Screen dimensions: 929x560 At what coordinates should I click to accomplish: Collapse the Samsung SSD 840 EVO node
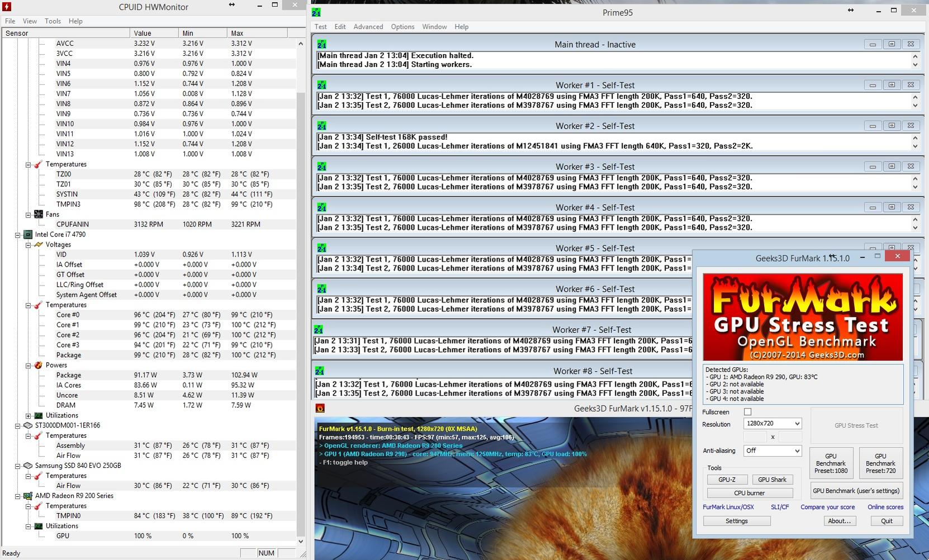(x=18, y=466)
